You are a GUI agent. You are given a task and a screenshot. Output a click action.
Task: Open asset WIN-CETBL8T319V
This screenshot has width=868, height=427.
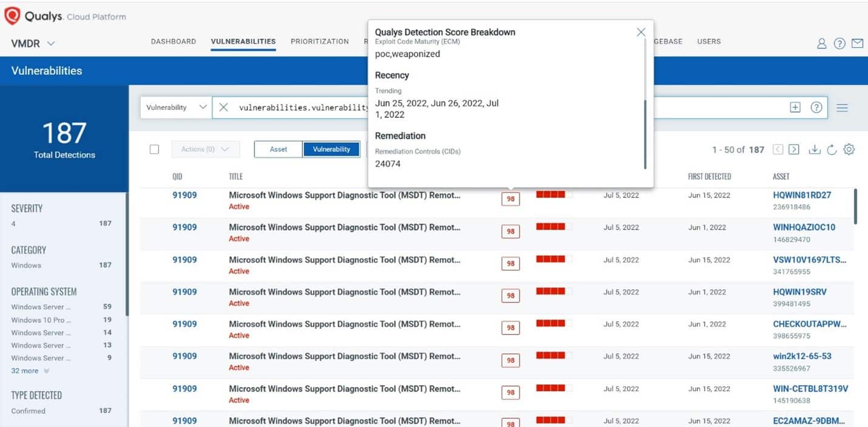[810, 389]
